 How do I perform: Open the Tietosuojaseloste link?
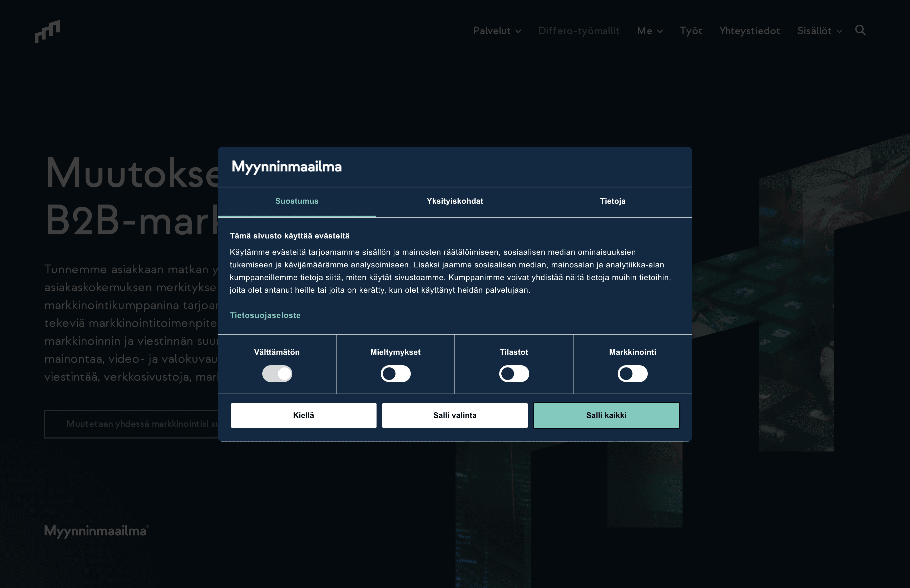(265, 315)
